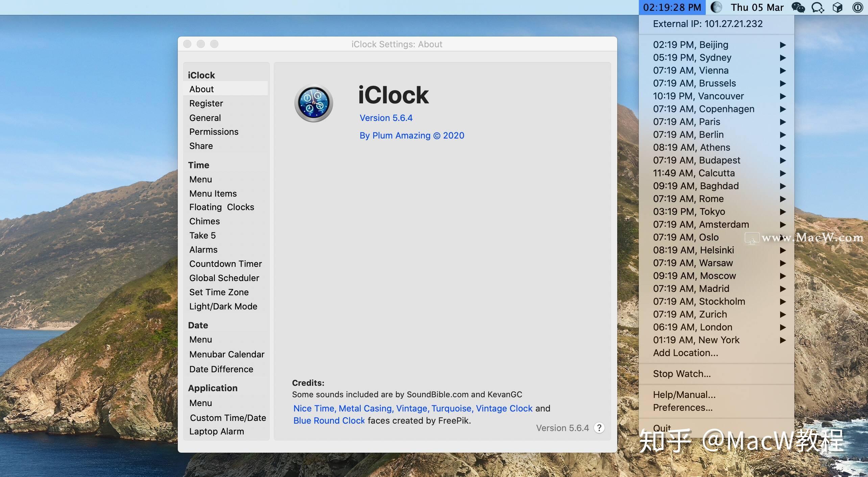This screenshot has height=477, width=868.
Task: Select Countdown Timer in the sidebar
Action: [x=226, y=263]
